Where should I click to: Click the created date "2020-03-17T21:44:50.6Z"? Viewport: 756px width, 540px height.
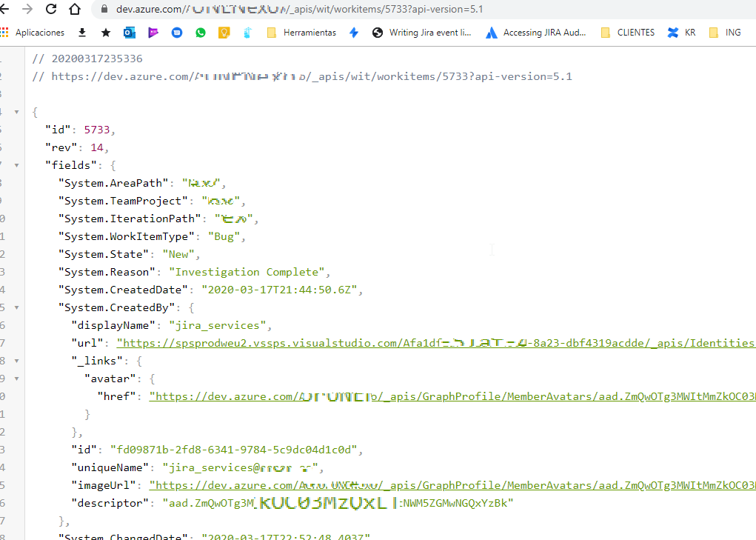279,290
